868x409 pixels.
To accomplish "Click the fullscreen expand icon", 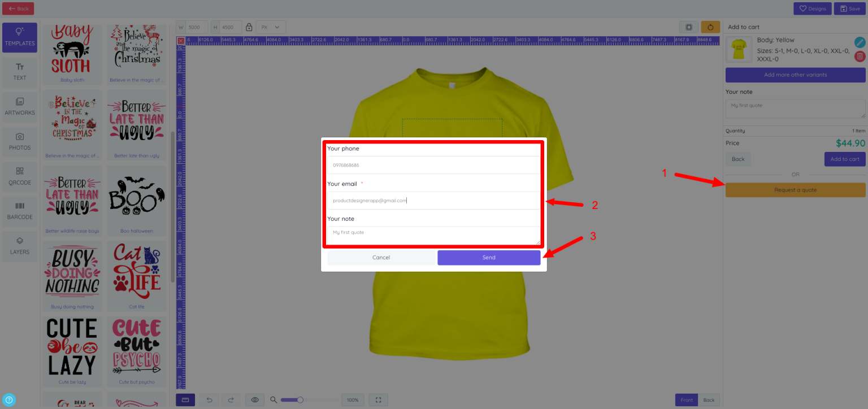I will point(379,400).
